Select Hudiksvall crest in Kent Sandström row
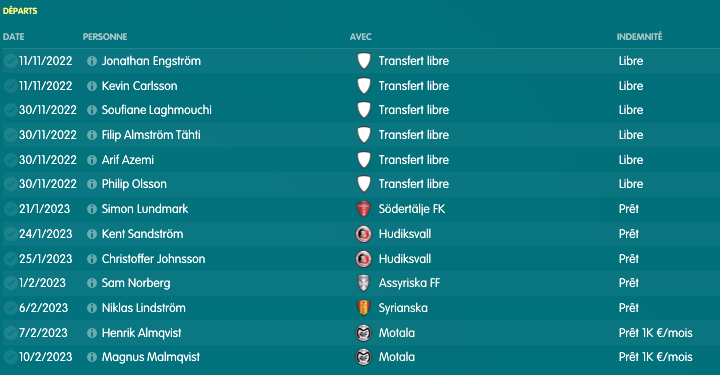The width and height of the screenshot is (720, 375). coord(364,234)
